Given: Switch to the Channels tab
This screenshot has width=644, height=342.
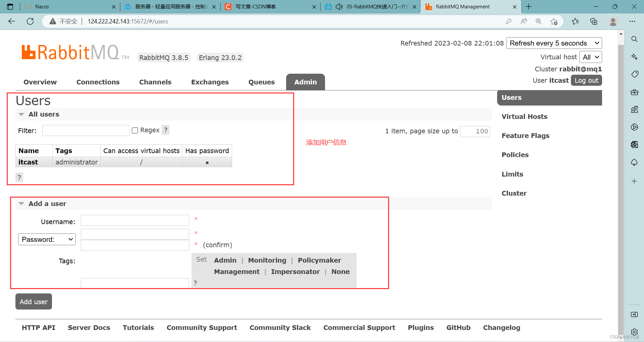Looking at the screenshot, I should [155, 82].
